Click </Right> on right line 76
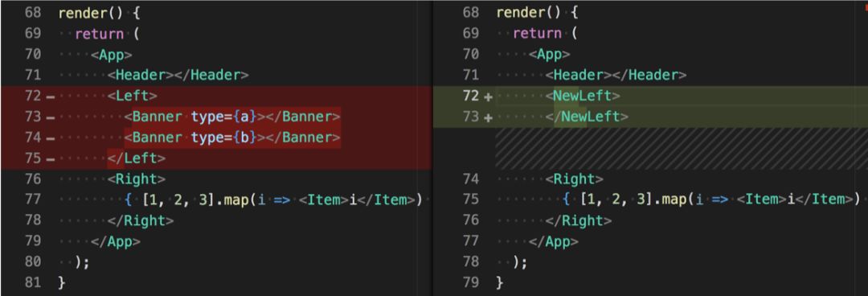Screen dimensions: 868x296 [579, 220]
